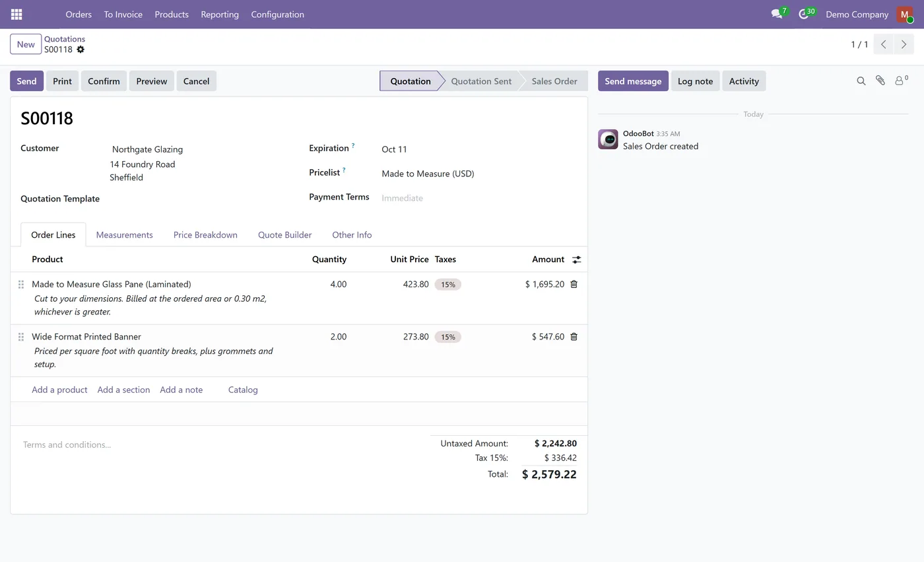Open the column settings adjust icon
The height and width of the screenshot is (562, 924).
coord(576,260)
